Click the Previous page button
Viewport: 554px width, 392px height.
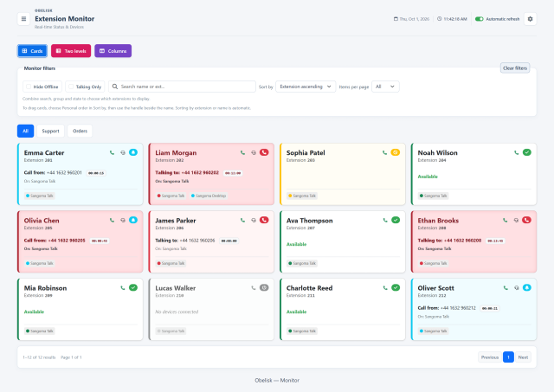pos(490,357)
